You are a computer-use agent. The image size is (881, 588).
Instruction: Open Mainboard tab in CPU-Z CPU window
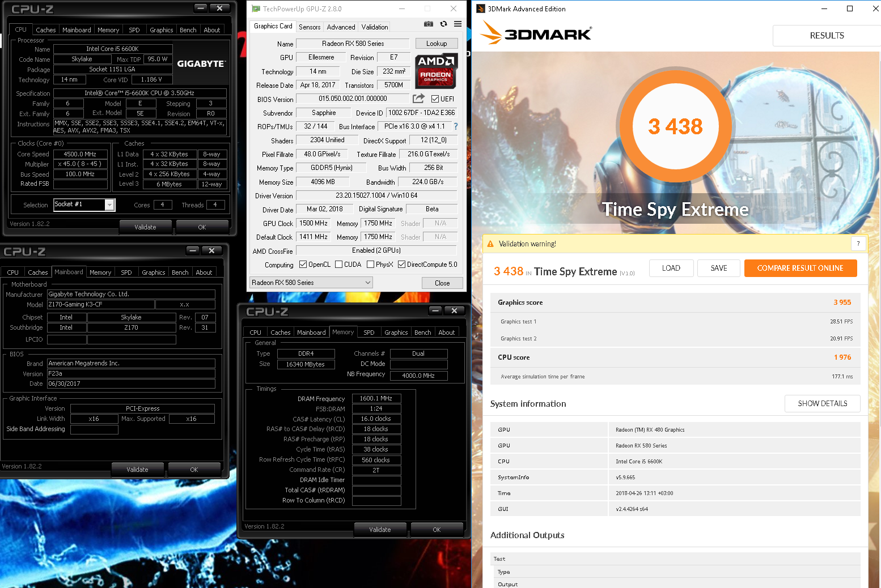click(77, 30)
